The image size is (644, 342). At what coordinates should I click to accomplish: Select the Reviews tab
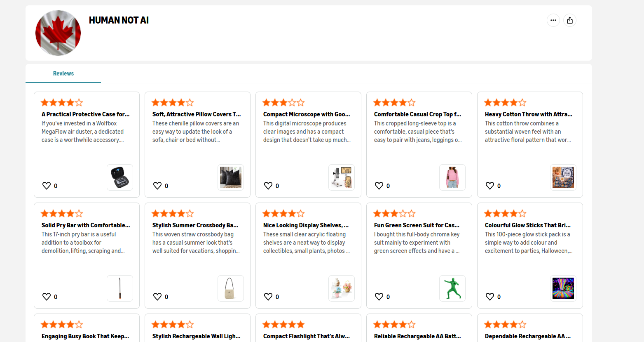(63, 73)
